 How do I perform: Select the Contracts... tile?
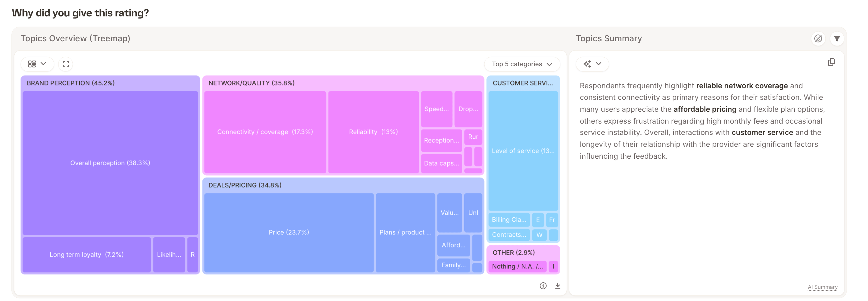[509, 235]
